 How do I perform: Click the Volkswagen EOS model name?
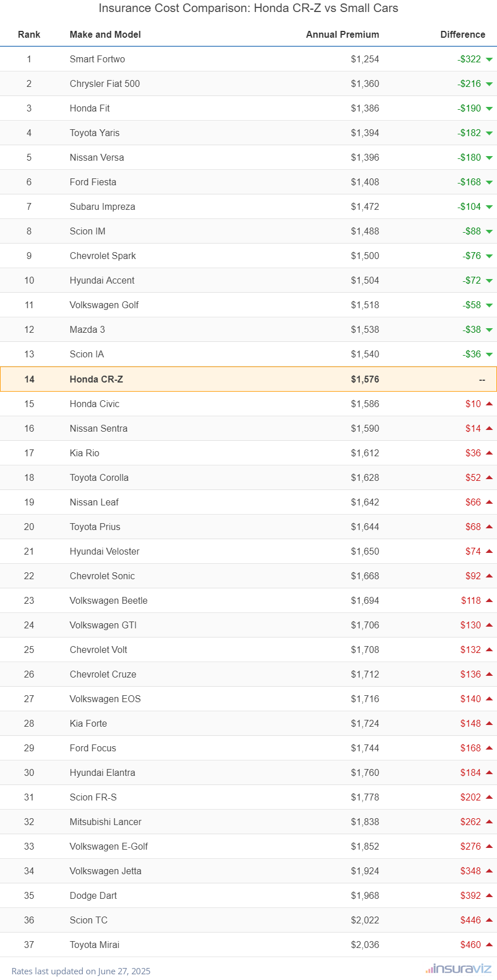[105, 699]
